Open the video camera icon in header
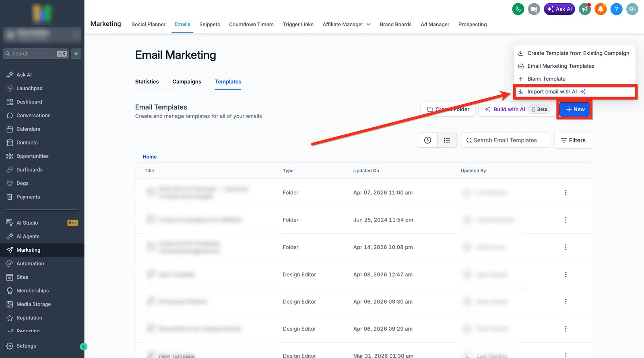The width and height of the screenshot is (644, 358). [x=534, y=9]
